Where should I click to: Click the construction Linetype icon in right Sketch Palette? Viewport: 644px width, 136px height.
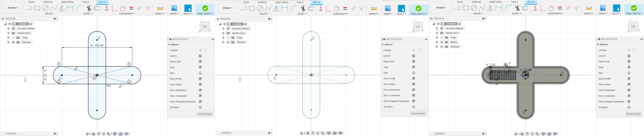coord(629,50)
